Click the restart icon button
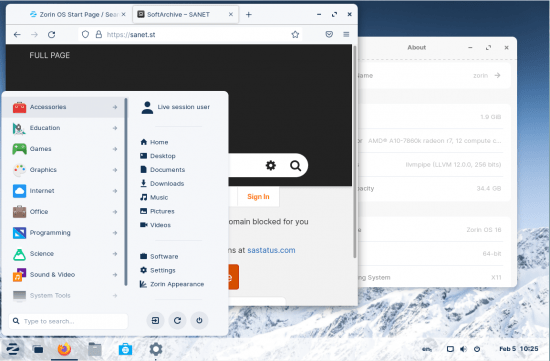This screenshot has height=361, width=550. (177, 320)
